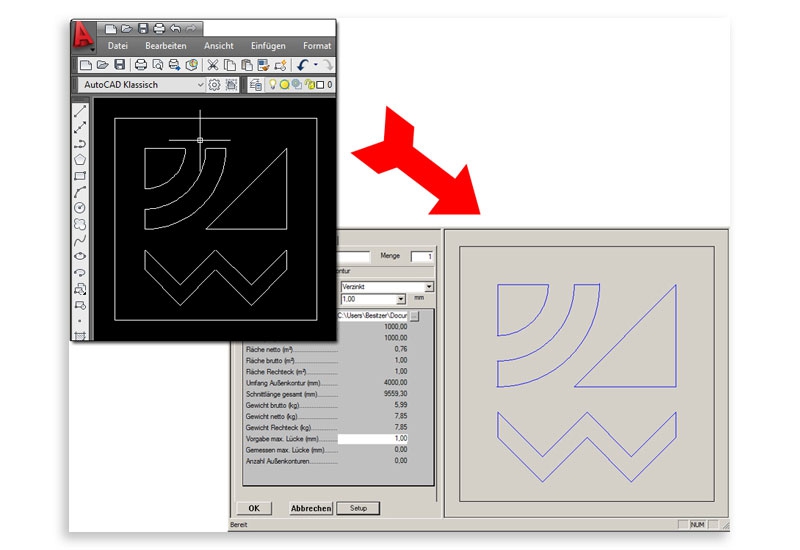800x550 pixels.
Task: Click Bereit text in status bar
Action: coord(239,524)
